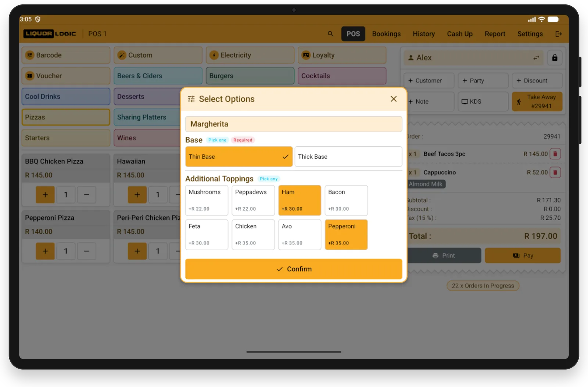Open the Beers & Ciders category
The image size is (588, 387).
click(x=158, y=76)
